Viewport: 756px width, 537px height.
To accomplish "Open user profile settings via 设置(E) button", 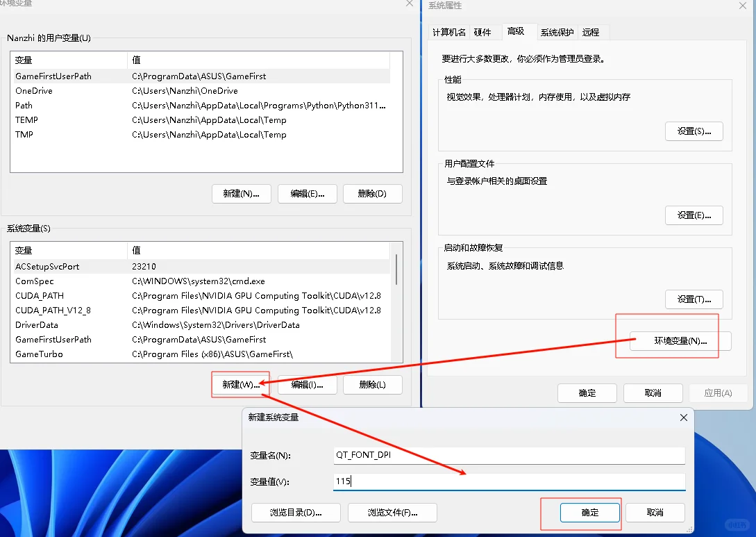I will (694, 215).
